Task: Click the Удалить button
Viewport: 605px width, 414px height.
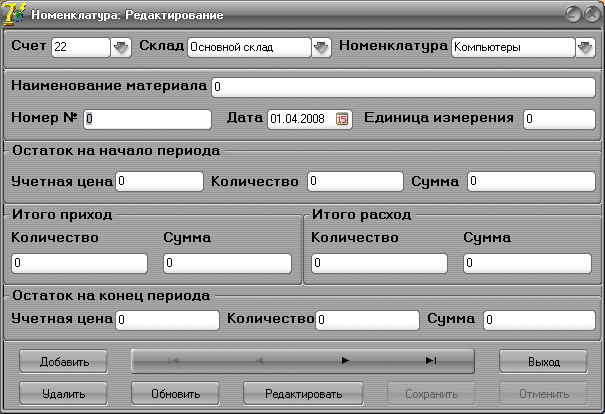Action: [x=64, y=394]
